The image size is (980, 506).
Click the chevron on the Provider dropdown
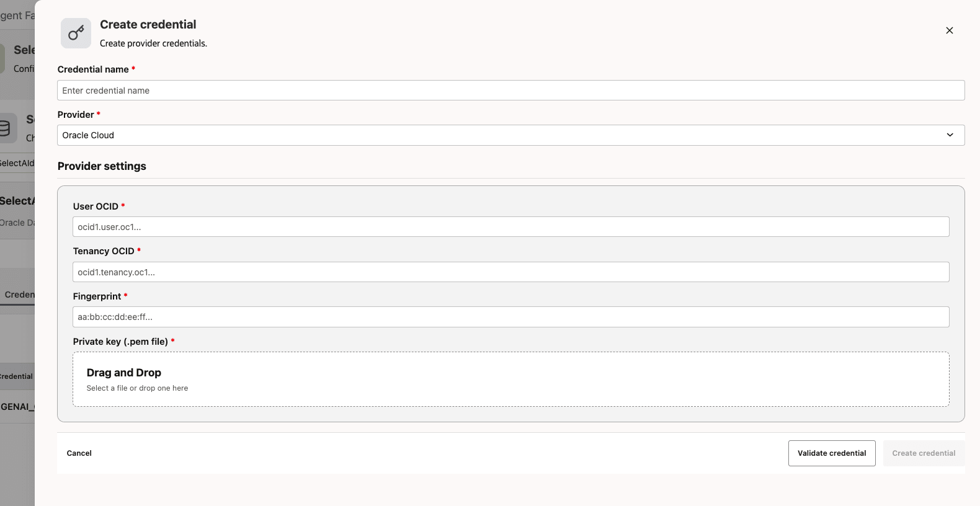pyautogui.click(x=949, y=135)
